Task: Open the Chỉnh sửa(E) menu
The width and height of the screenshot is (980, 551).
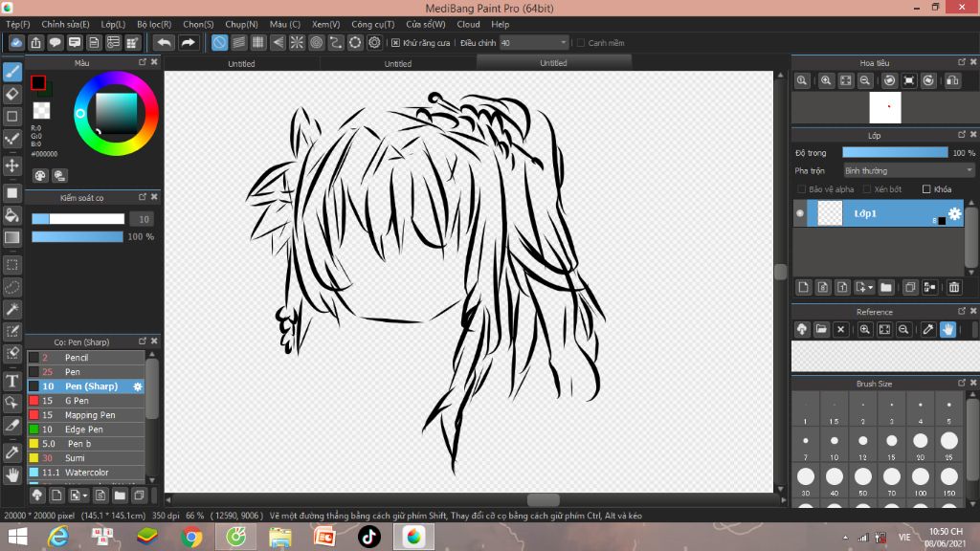Action: [66, 24]
